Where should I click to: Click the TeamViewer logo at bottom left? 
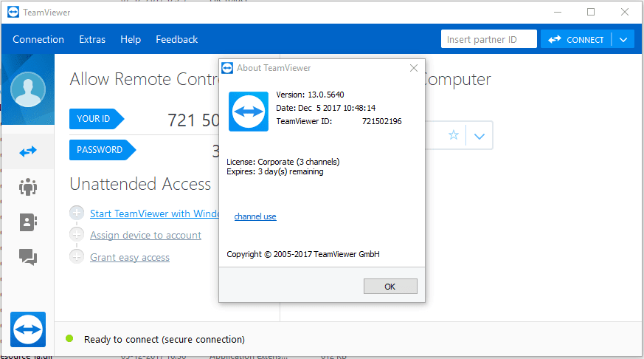click(x=28, y=329)
